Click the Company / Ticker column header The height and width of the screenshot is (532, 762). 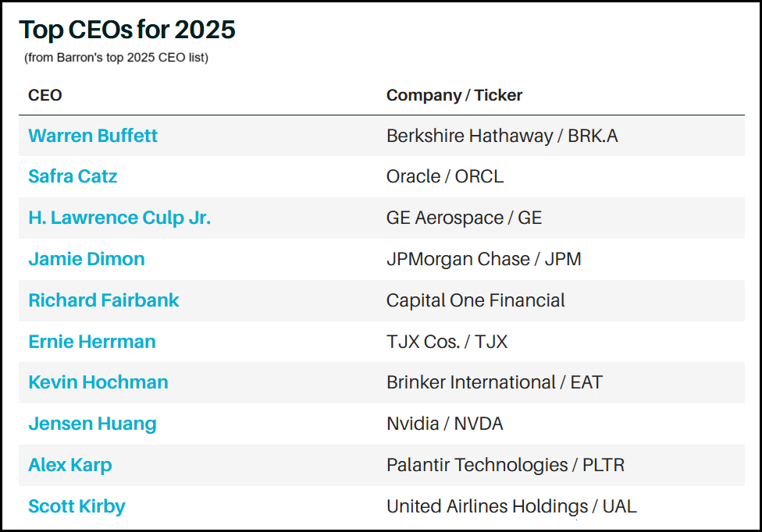pyautogui.click(x=454, y=95)
